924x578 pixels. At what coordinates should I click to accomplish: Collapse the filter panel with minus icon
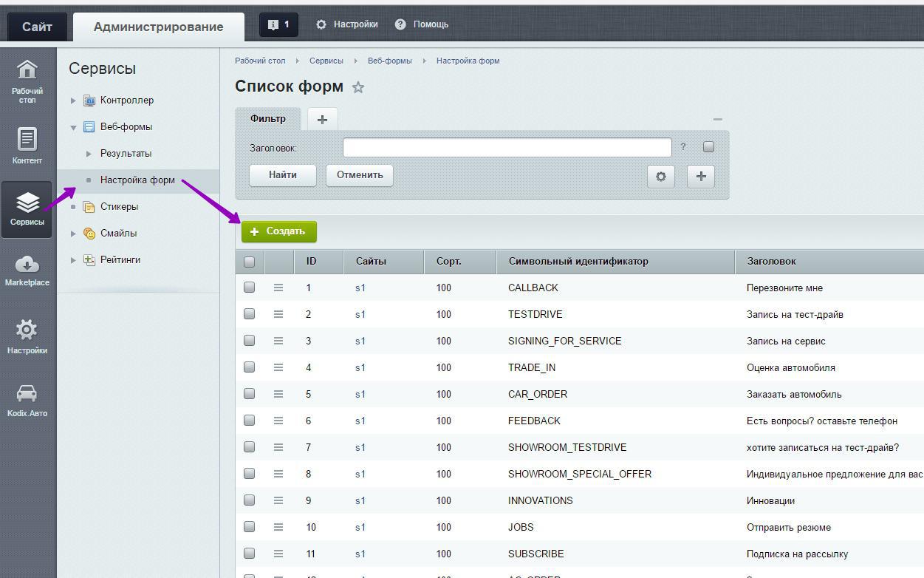coord(717,119)
